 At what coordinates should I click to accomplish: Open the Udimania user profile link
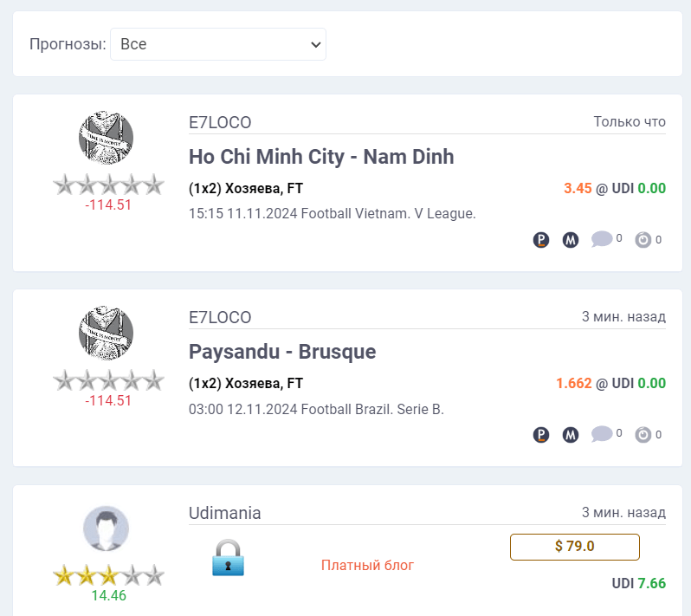[225, 513]
